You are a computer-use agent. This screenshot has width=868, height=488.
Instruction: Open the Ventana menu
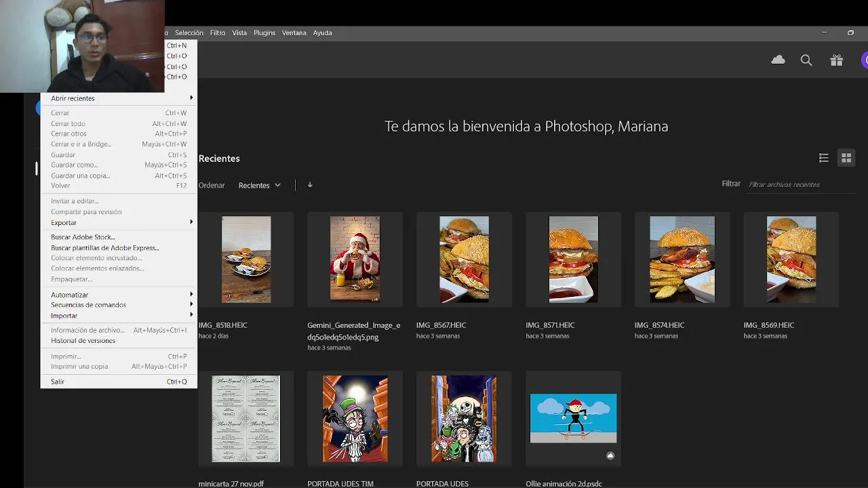pyautogui.click(x=294, y=33)
